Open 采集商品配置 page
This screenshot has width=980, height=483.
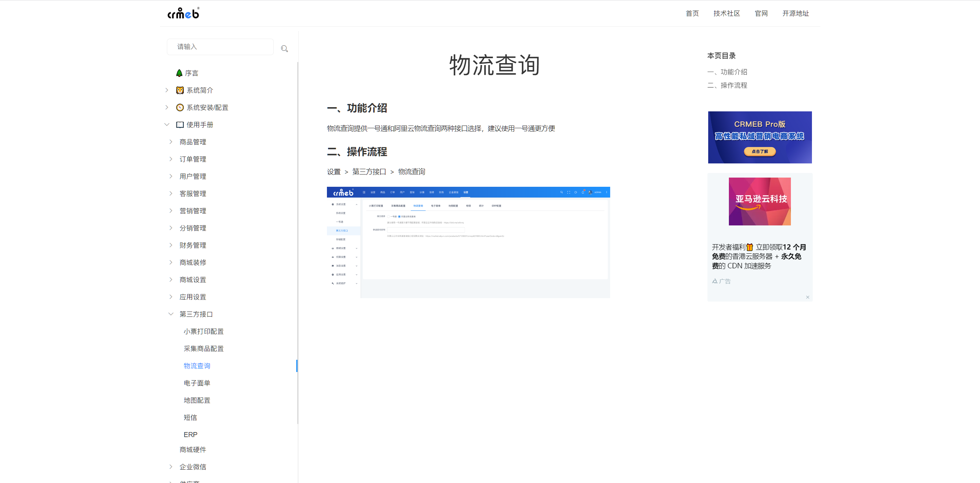(x=204, y=349)
